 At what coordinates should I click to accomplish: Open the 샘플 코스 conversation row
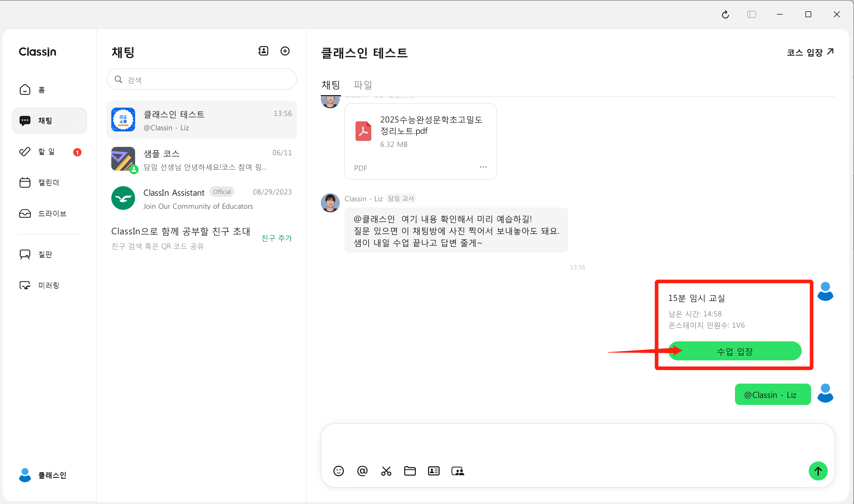pyautogui.click(x=201, y=159)
